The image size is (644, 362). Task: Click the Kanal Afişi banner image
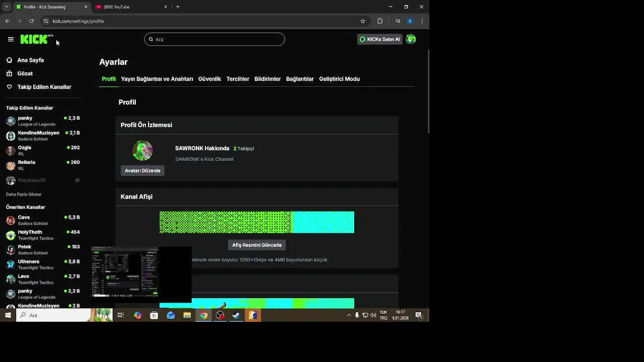[257, 222]
